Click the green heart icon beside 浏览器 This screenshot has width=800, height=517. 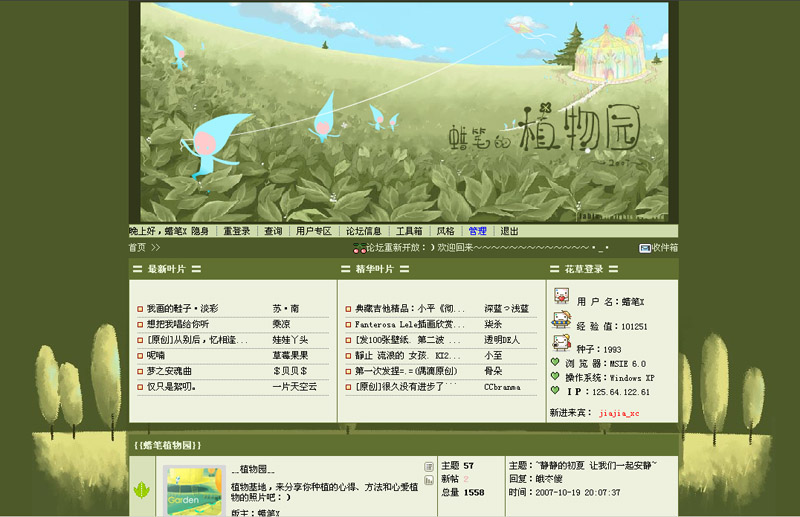pyautogui.click(x=555, y=362)
